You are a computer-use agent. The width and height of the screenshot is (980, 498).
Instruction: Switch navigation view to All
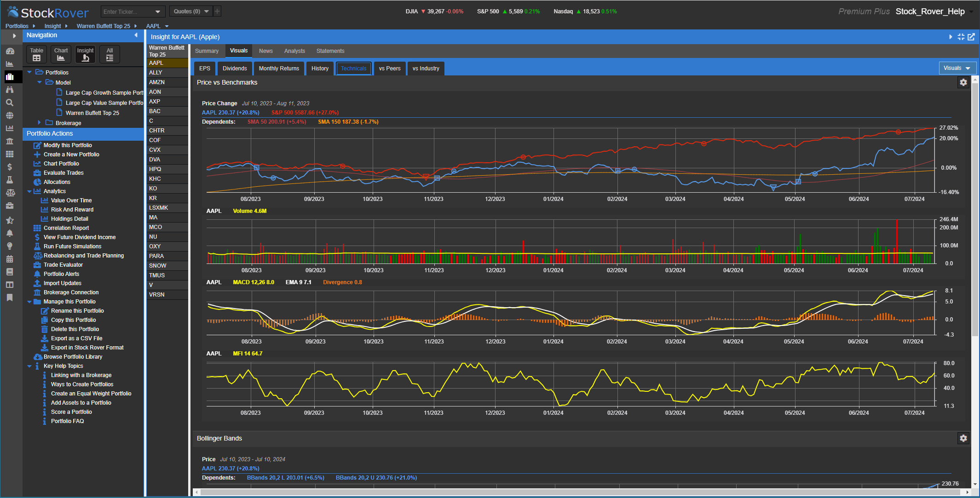pos(110,54)
